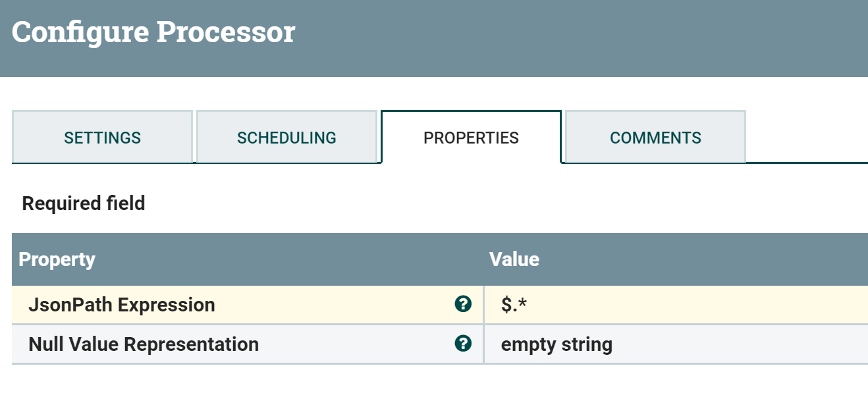Select the PROPERTIES tab
This screenshot has width=868, height=397.
(471, 138)
